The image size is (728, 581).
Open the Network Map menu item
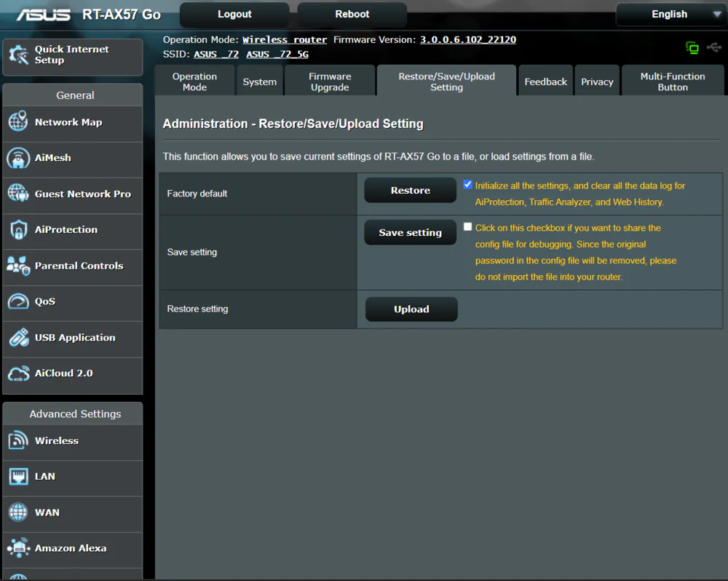click(x=72, y=122)
